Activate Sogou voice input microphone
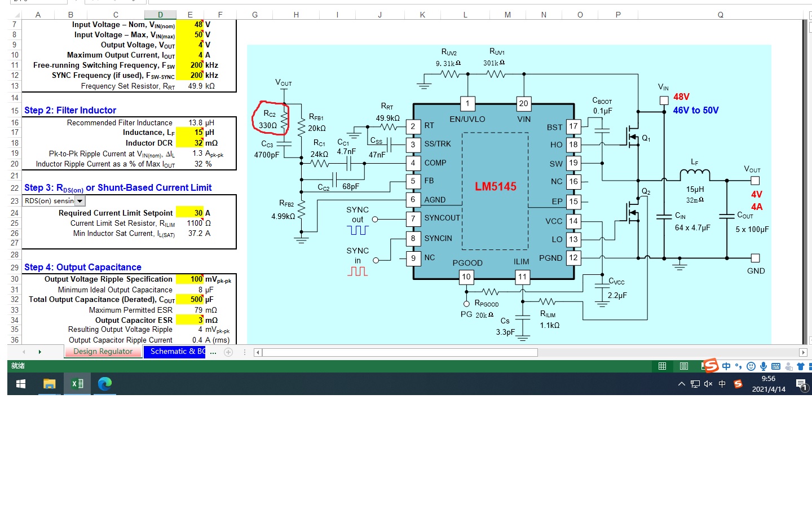Viewport: 812px width, 508px height. (x=764, y=366)
